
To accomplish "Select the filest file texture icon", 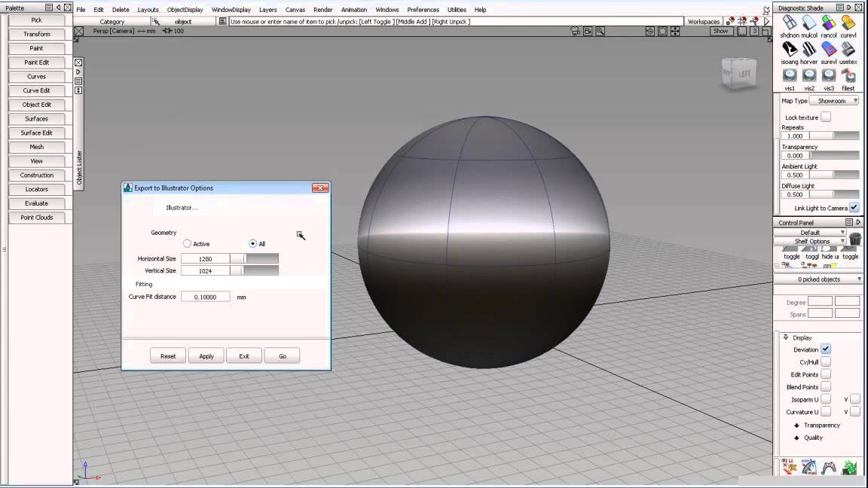I will pyautogui.click(x=848, y=76).
